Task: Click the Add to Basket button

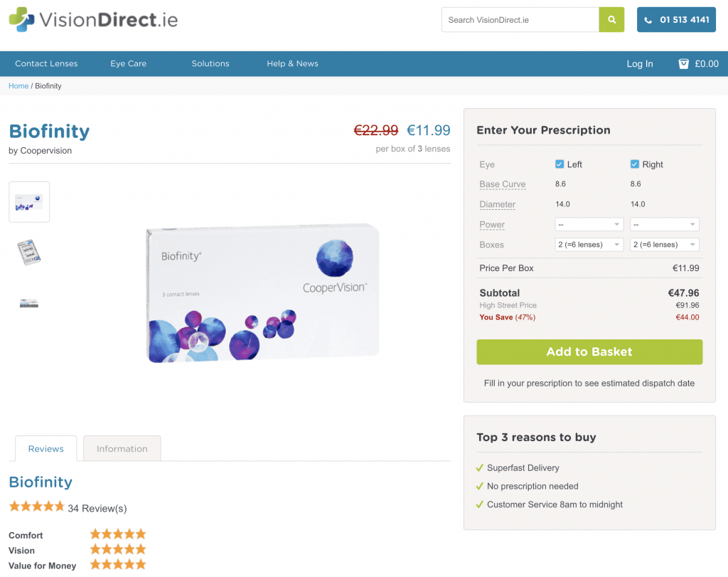Action: 589,351
